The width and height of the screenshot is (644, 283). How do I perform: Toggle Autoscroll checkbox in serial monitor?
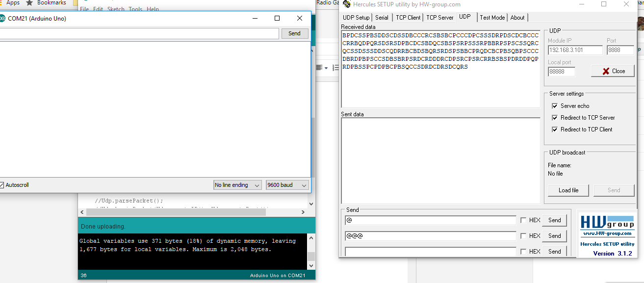coord(2,185)
